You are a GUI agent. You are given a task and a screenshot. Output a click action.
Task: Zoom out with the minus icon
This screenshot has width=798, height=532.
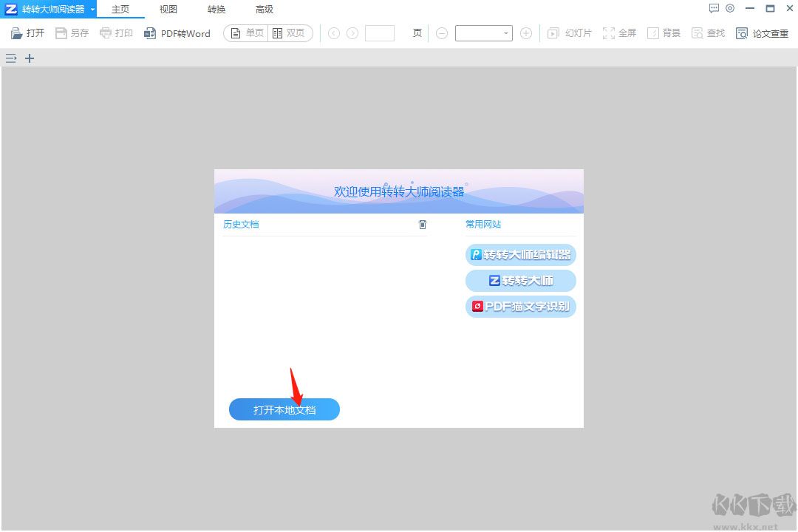442,33
